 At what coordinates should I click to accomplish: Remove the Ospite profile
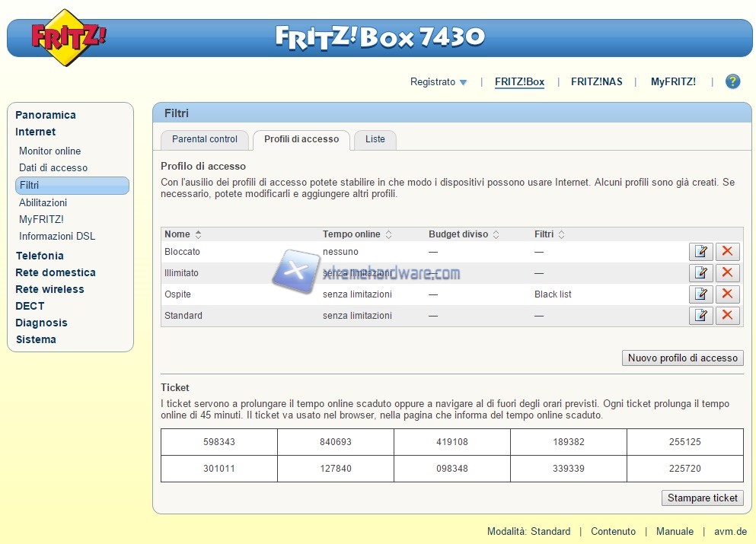(728, 294)
